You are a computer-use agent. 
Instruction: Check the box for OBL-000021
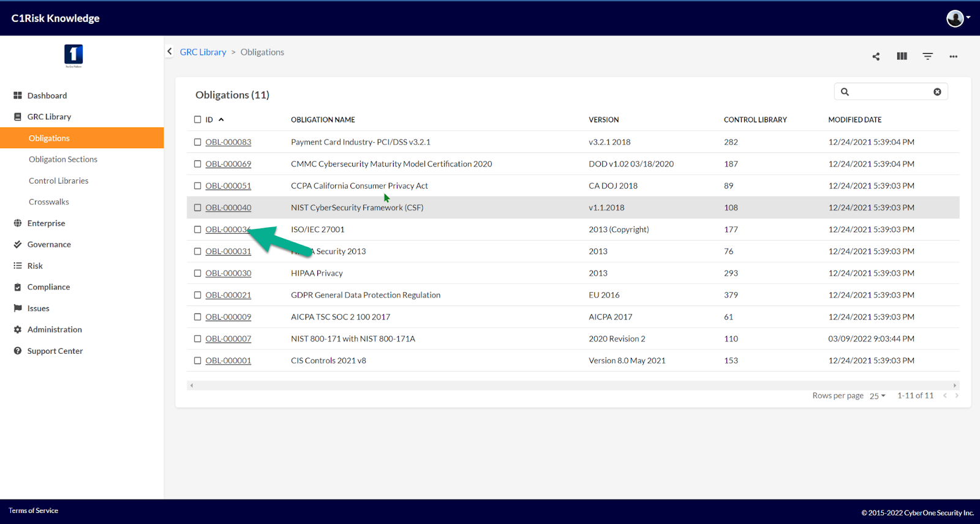point(197,295)
